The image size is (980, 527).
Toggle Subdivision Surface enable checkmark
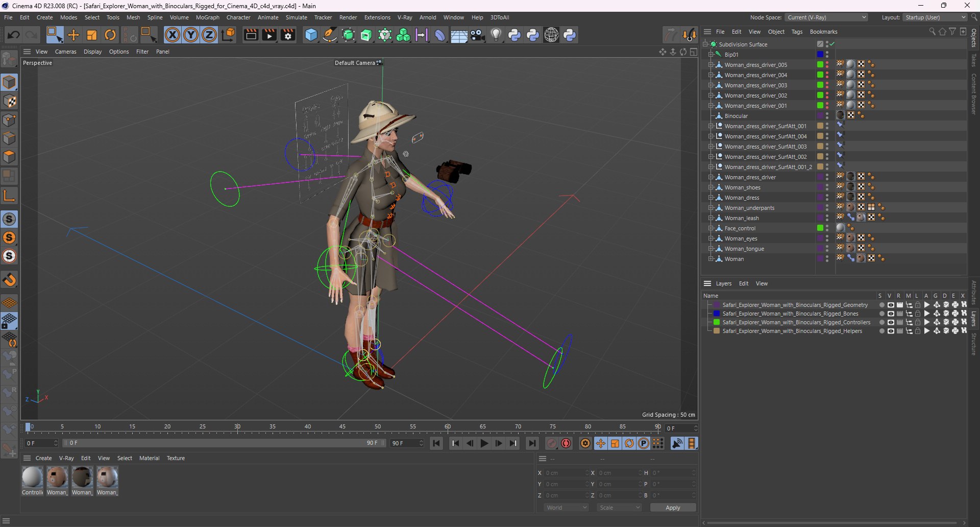pyautogui.click(x=832, y=44)
